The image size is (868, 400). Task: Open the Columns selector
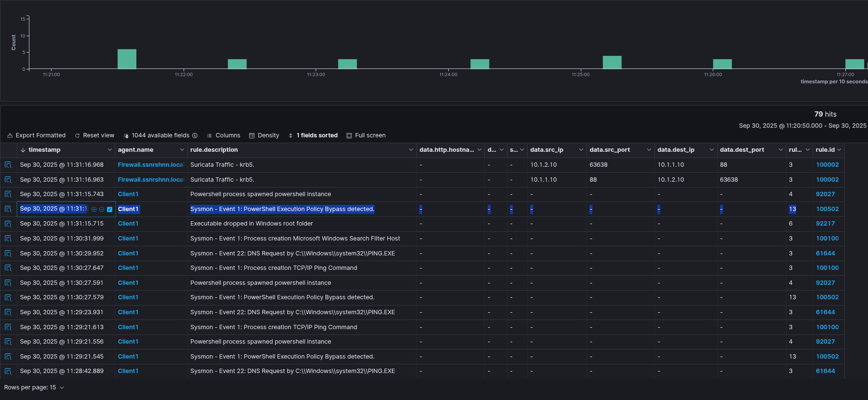click(224, 135)
